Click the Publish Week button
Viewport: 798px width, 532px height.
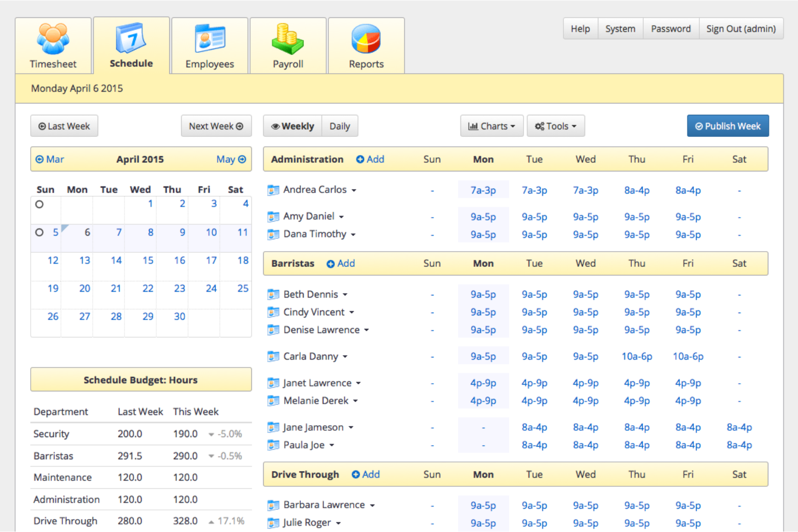727,126
